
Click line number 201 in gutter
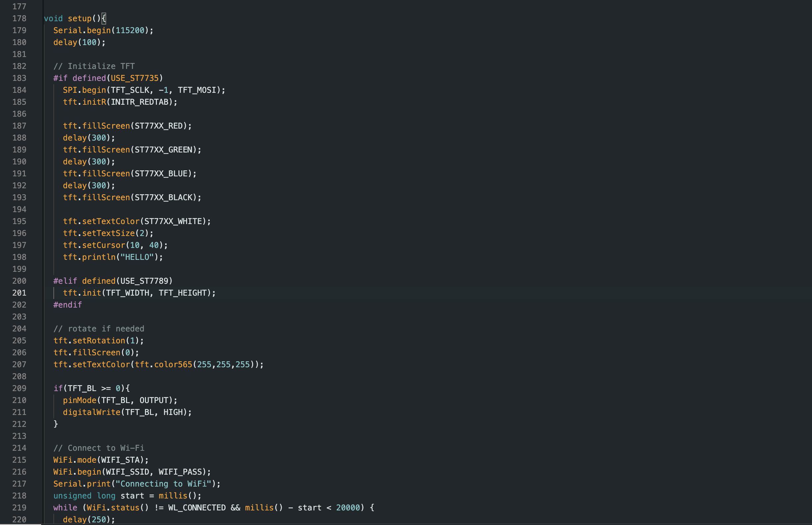(x=19, y=293)
